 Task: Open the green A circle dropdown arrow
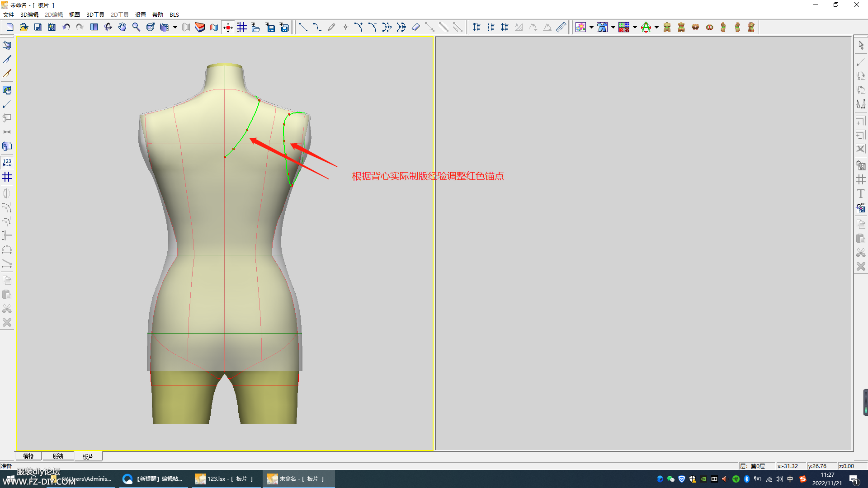[656, 28]
